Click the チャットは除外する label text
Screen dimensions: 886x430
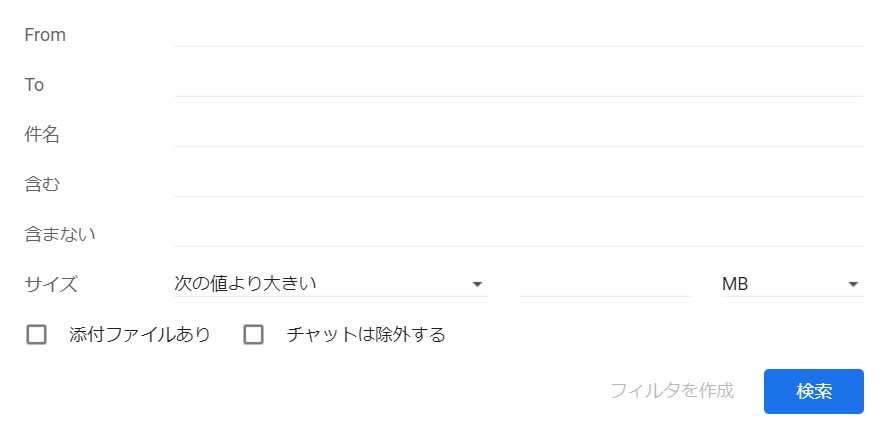pyautogui.click(x=366, y=335)
